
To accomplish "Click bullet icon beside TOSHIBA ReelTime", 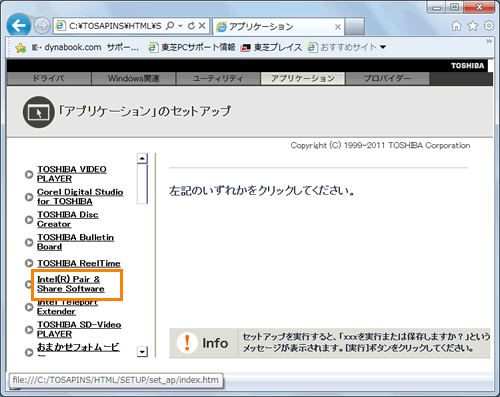I will (x=29, y=263).
